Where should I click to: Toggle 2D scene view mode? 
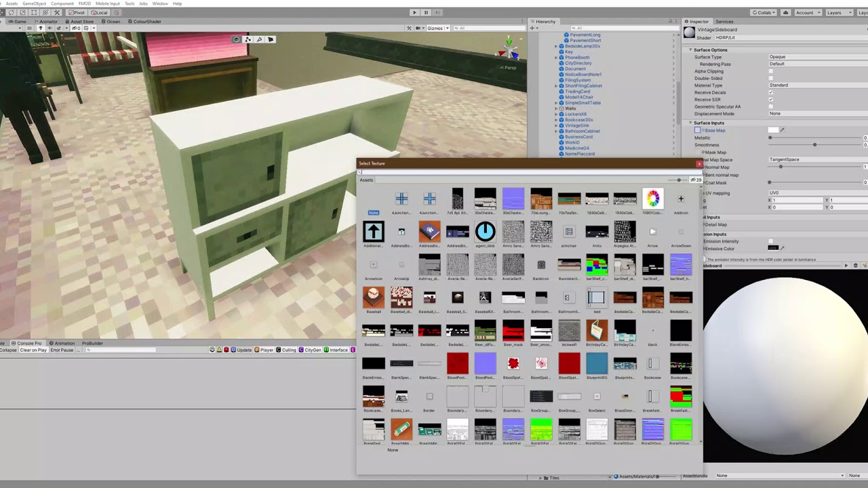point(30,28)
